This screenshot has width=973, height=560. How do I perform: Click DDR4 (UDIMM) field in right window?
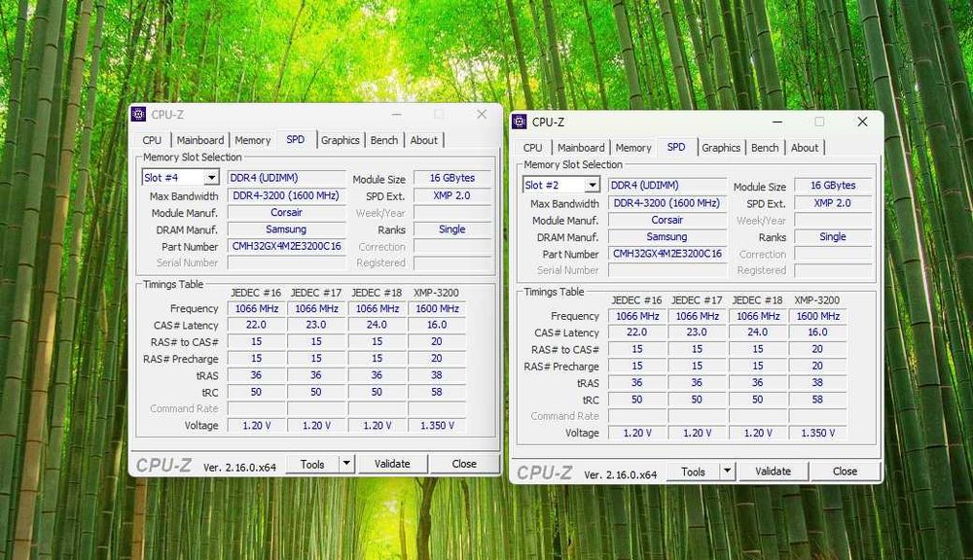tap(667, 185)
